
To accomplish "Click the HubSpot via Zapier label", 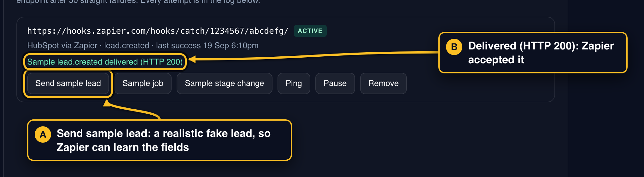I will click(62, 46).
